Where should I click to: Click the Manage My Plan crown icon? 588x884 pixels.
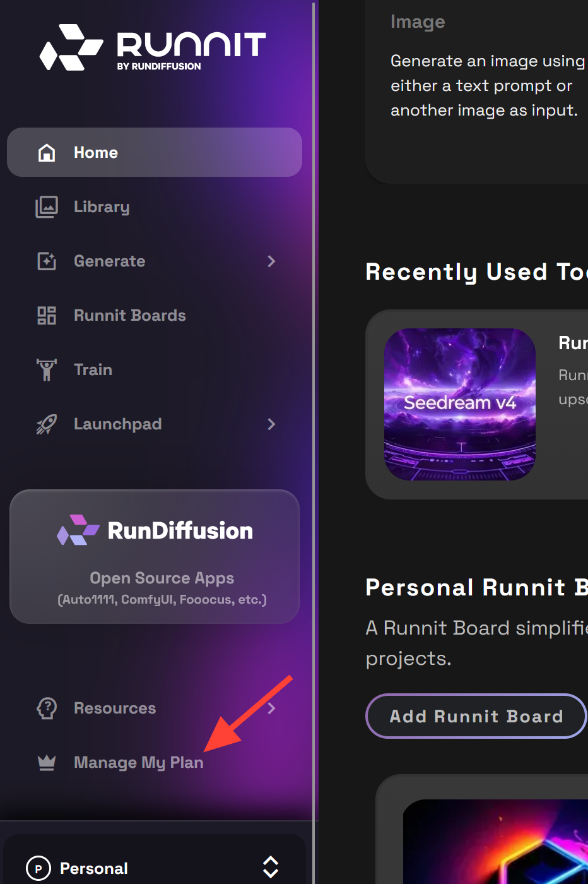(x=47, y=763)
